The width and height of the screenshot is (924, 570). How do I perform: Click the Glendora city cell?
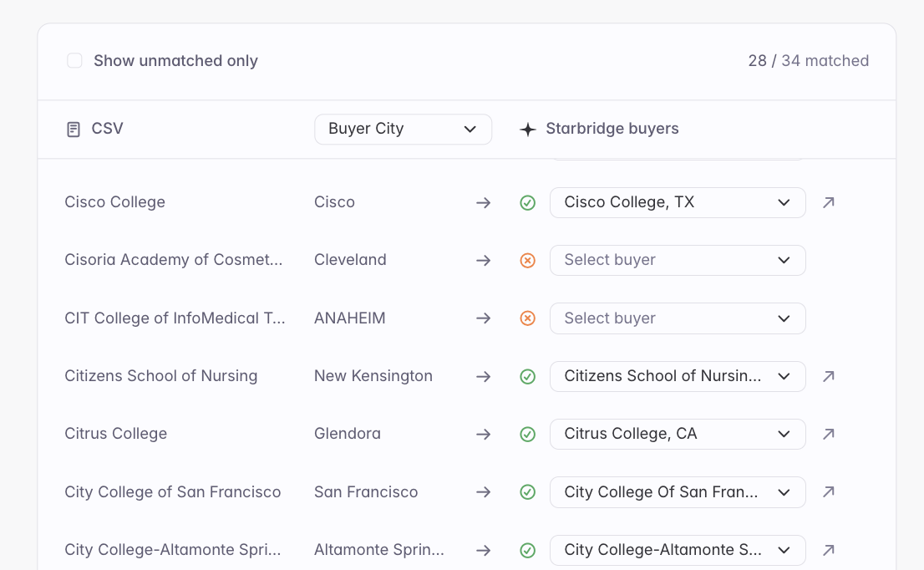pyautogui.click(x=347, y=434)
